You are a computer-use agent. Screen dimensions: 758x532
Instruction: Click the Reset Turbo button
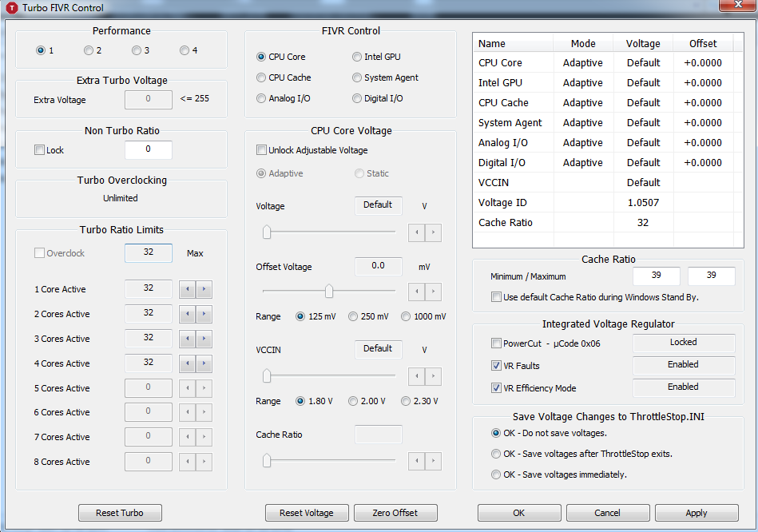(x=120, y=513)
